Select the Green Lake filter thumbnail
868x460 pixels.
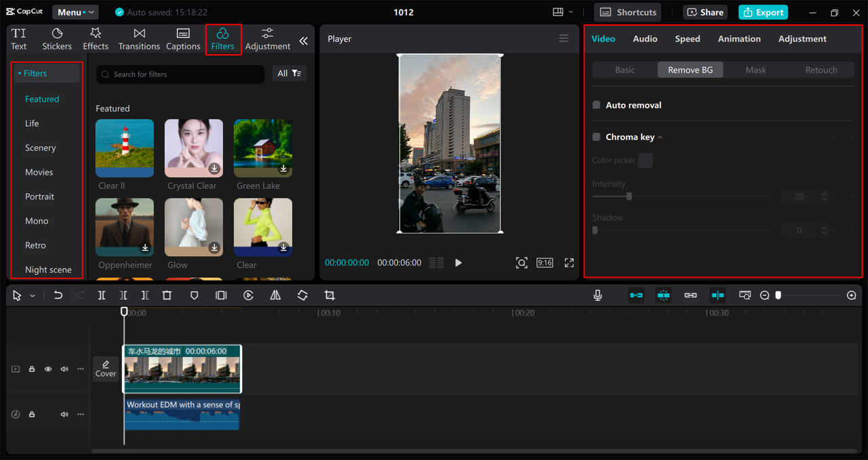pos(263,148)
